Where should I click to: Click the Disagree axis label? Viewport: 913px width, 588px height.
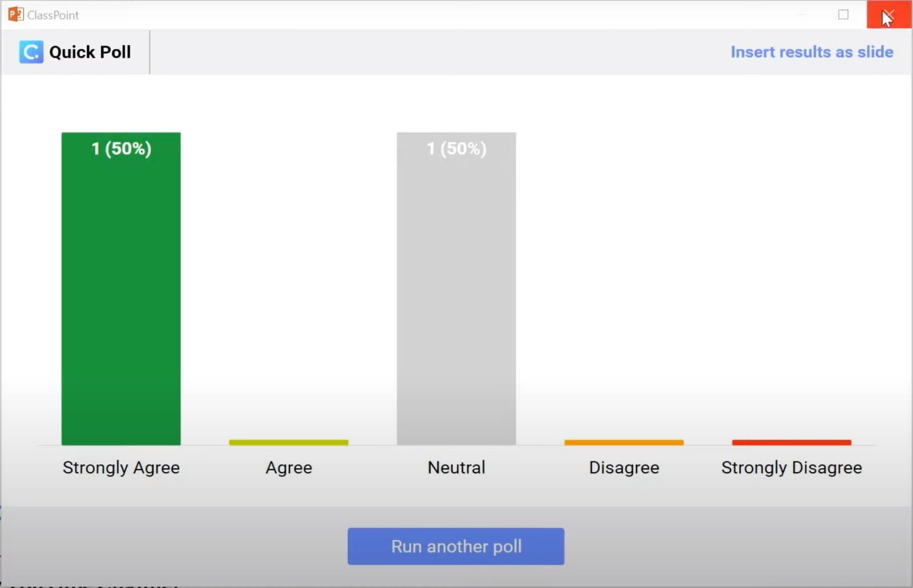tap(624, 468)
